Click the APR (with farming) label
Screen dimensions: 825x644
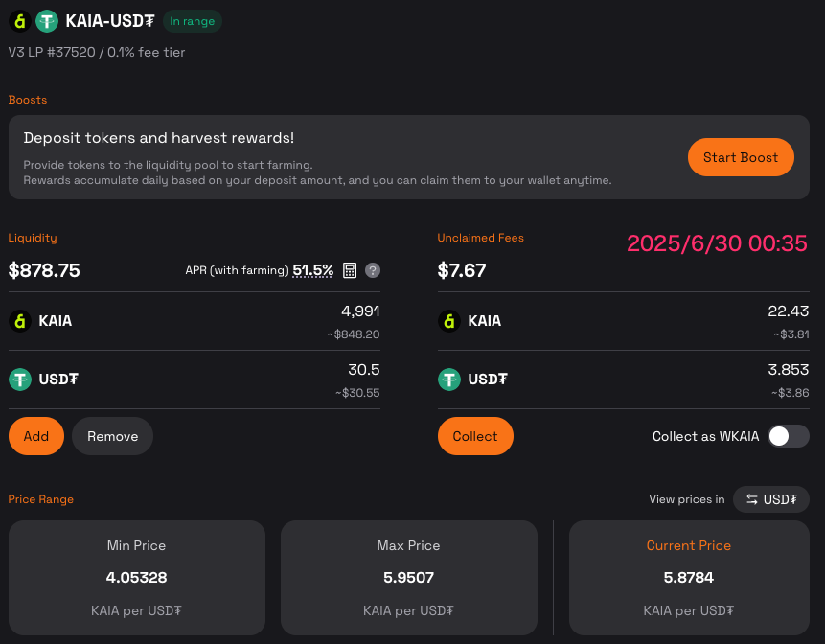click(237, 270)
